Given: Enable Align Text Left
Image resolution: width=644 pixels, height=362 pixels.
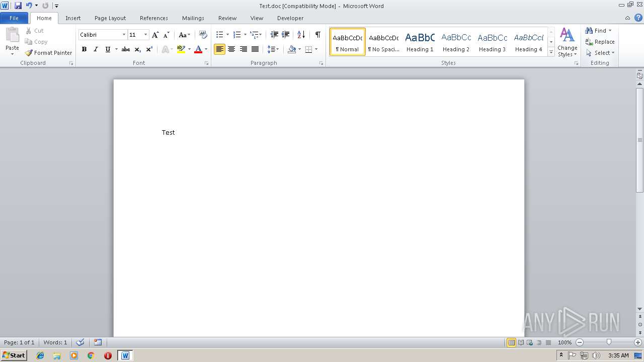Looking at the screenshot, I should (x=219, y=49).
